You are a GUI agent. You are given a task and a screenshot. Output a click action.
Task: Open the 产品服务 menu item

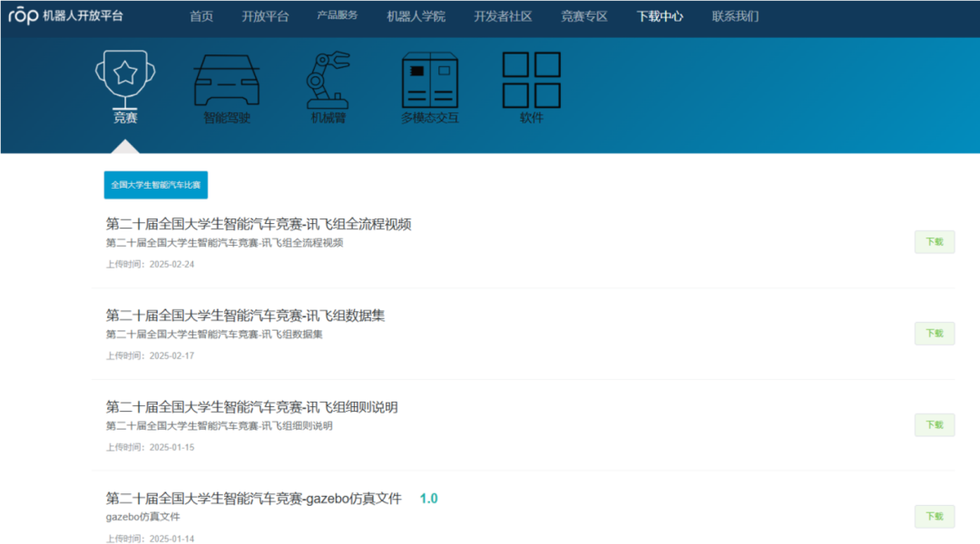pos(338,15)
